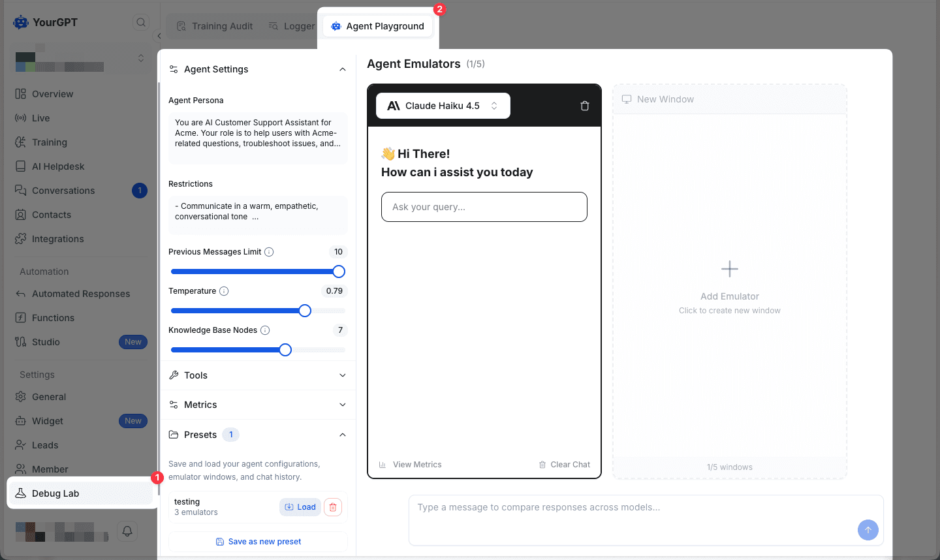Click the Ask your query input field
This screenshot has height=560, width=940.
[x=484, y=207]
